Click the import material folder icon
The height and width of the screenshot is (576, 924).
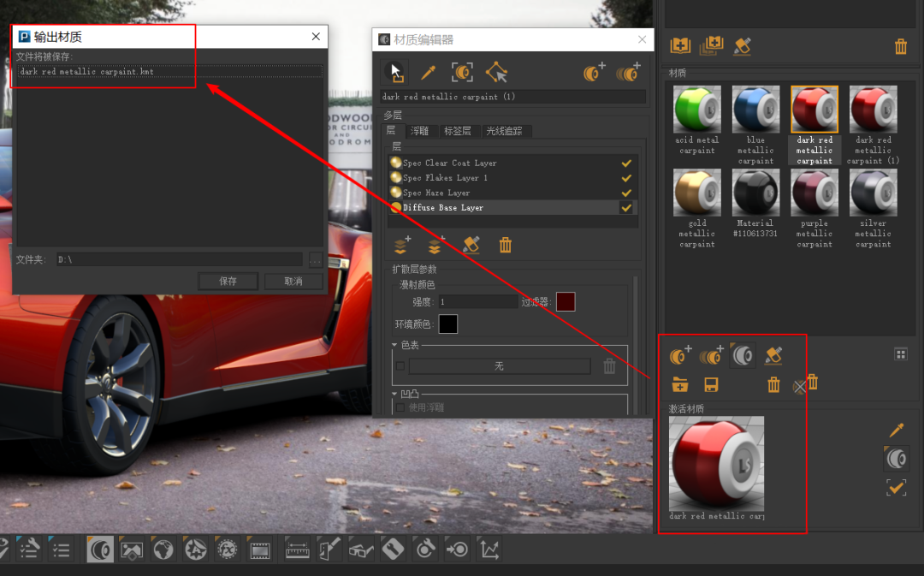[680, 384]
